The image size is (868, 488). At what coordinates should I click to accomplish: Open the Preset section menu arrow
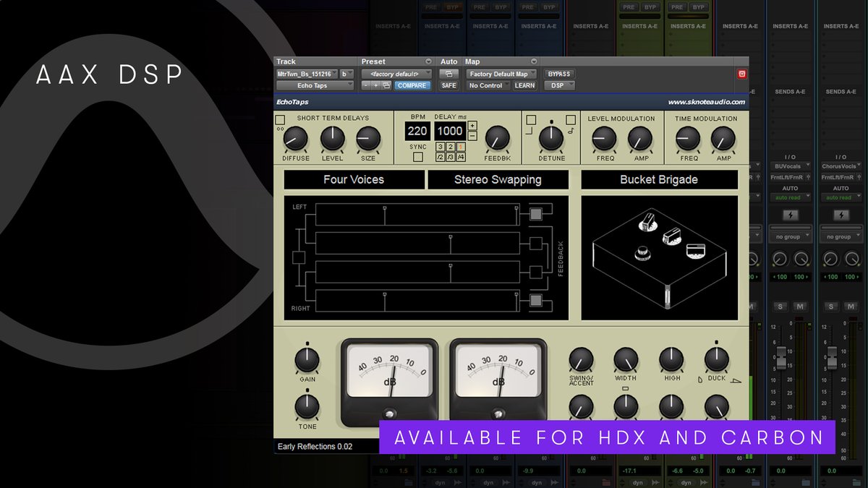point(428,61)
